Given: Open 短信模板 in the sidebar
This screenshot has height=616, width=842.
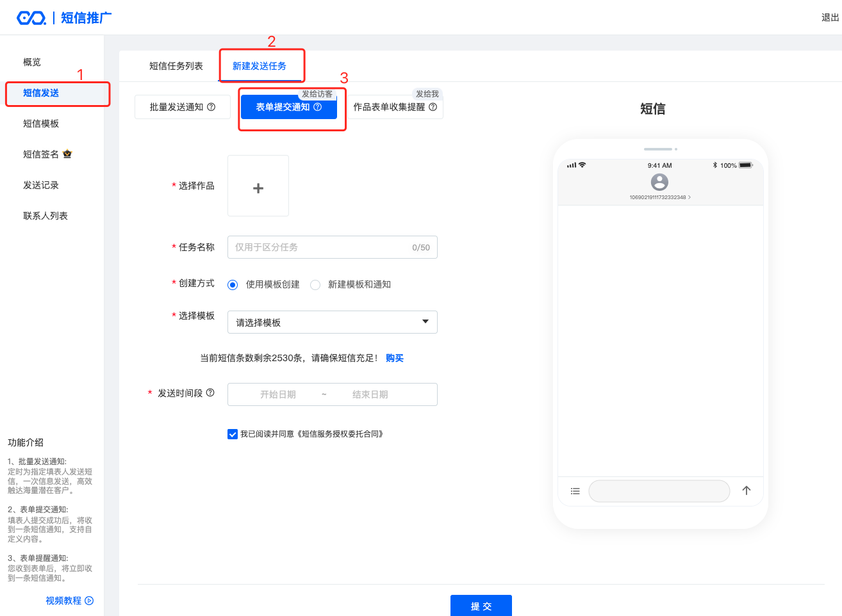Looking at the screenshot, I should click(41, 124).
